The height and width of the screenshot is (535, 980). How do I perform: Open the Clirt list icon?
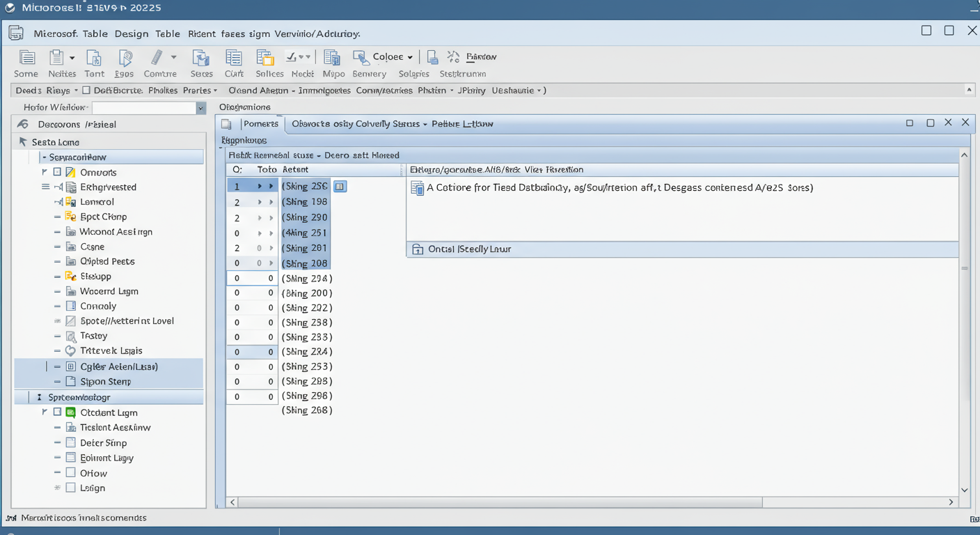[x=234, y=59]
